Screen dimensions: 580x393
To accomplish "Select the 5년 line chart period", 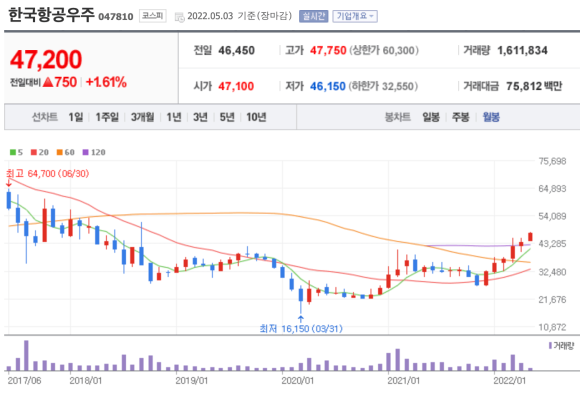I will [227, 117].
